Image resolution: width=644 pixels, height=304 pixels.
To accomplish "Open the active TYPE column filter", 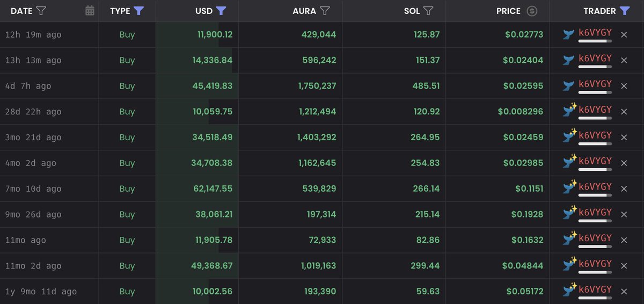I will (x=138, y=11).
